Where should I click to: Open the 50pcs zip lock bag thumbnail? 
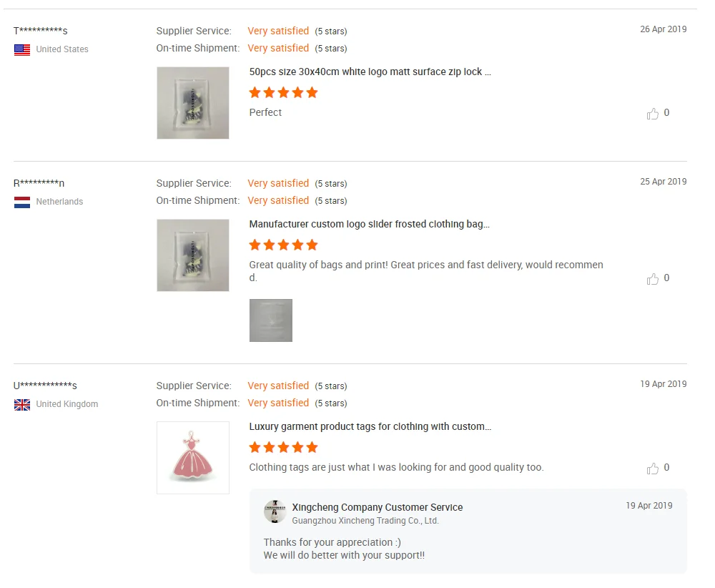(x=193, y=103)
